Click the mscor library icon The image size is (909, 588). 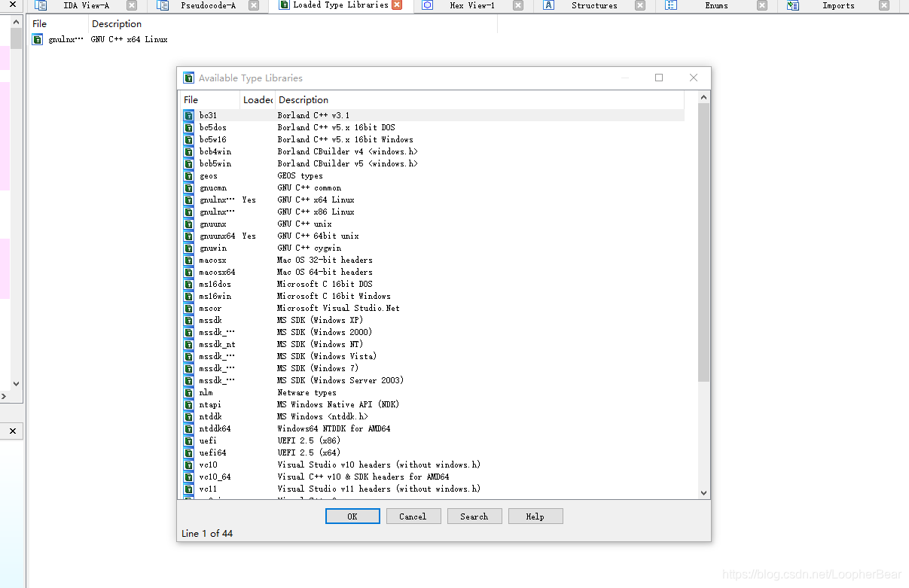coord(189,308)
